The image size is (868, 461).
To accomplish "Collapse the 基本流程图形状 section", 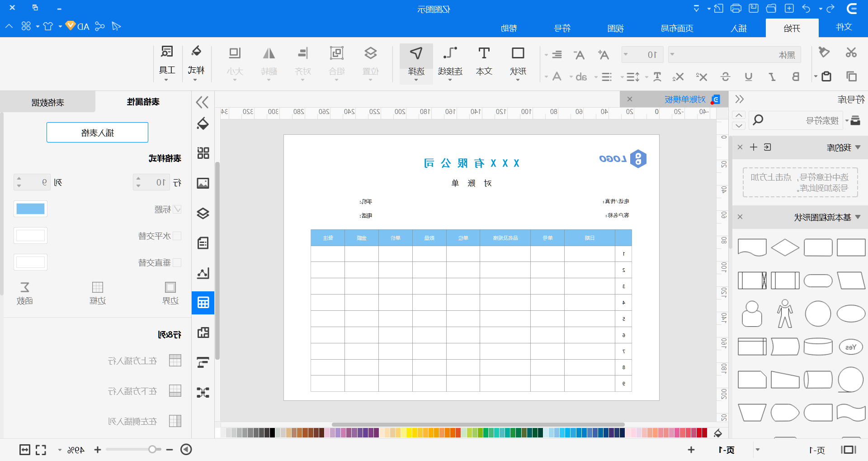I will [x=858, y=217].
